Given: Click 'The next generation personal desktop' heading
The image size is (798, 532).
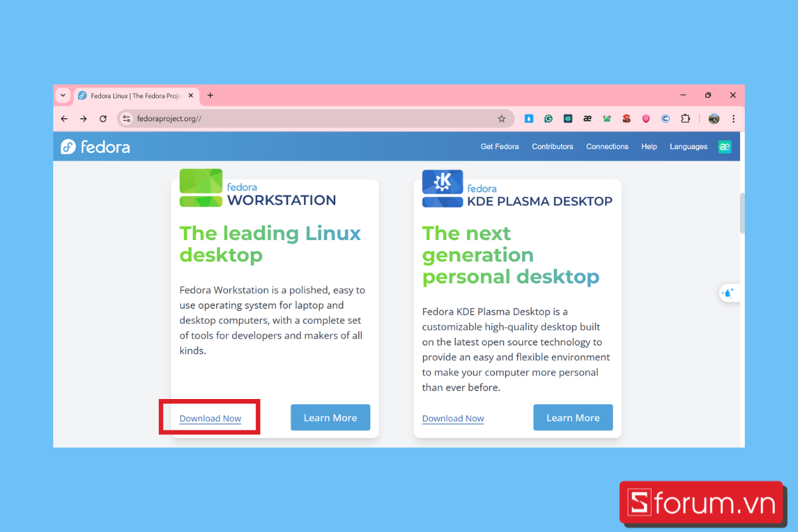Looking at the screenshot, I should click(511, 255).
